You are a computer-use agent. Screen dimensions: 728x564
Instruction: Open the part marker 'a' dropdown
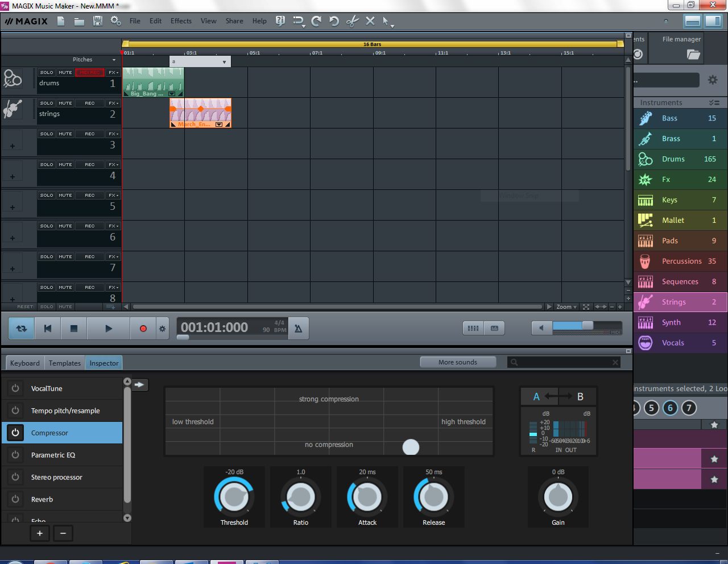click(224, 62)
